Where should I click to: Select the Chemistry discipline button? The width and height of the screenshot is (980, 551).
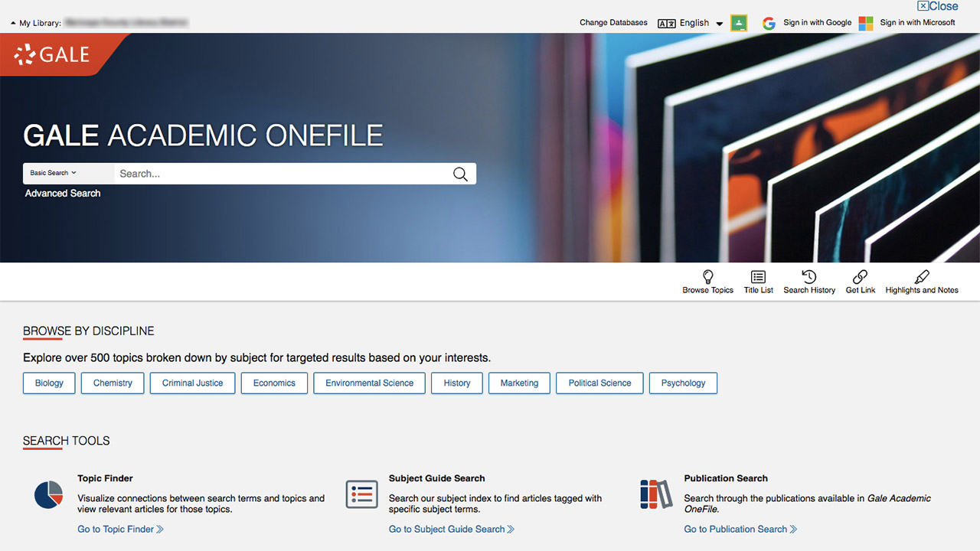[x=113, y=383]
